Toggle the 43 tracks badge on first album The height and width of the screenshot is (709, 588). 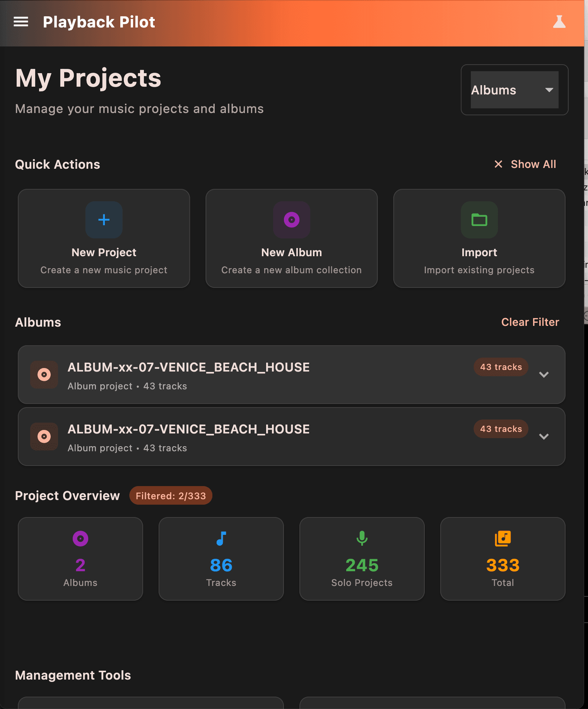tap(501, 367)
